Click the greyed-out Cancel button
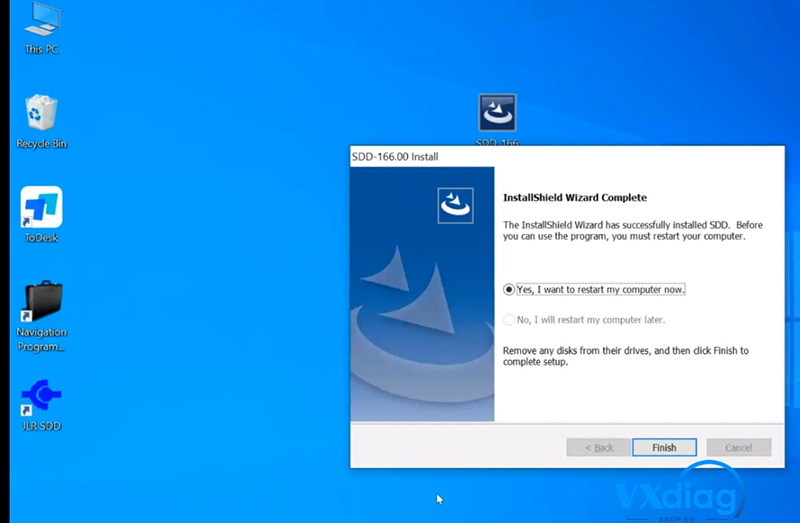The image size is (800, 523). pos(739,447)
